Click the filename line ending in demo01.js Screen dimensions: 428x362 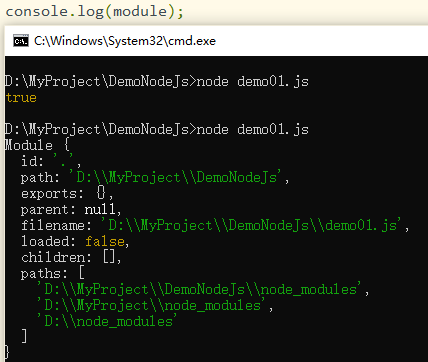click(x=215, y=225)
